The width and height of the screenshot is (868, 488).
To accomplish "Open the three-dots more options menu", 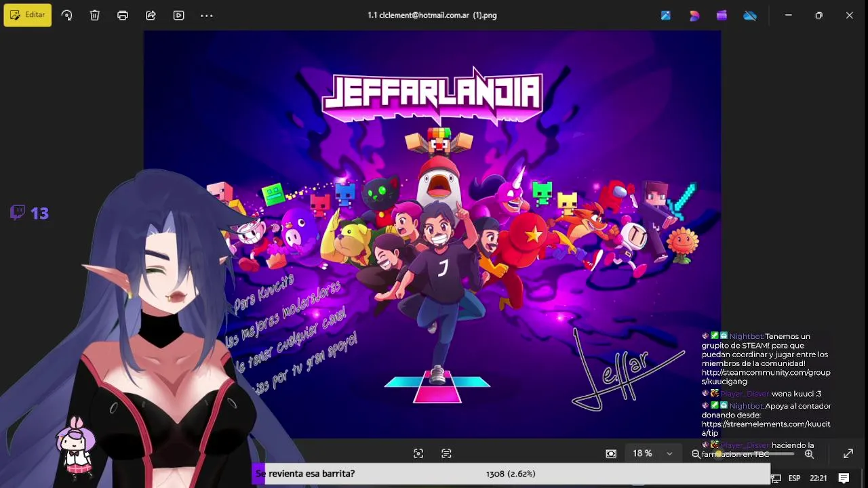I will [207, 15].
